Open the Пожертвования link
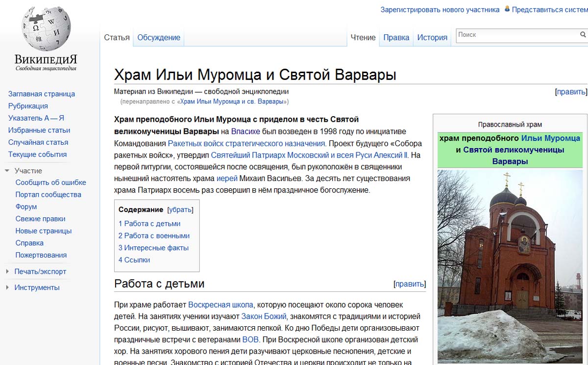Image resolution: width=588 pixels, height=365 pixels. [41, 255]
